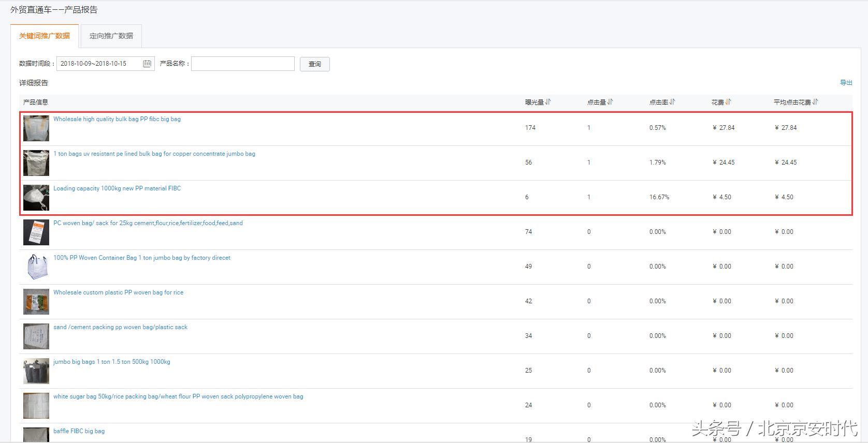Click click-rate value 0.57%

coord(658,128)
